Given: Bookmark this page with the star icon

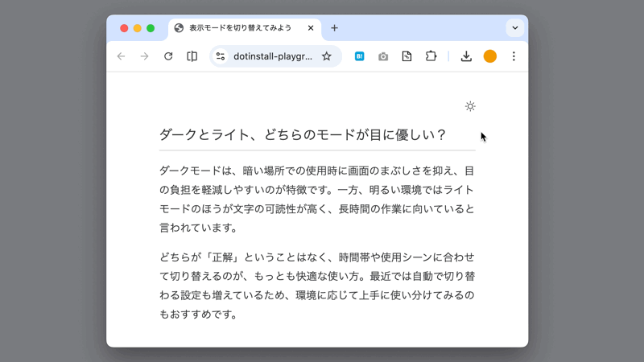Looking at the screenshot, I should 327,56.
